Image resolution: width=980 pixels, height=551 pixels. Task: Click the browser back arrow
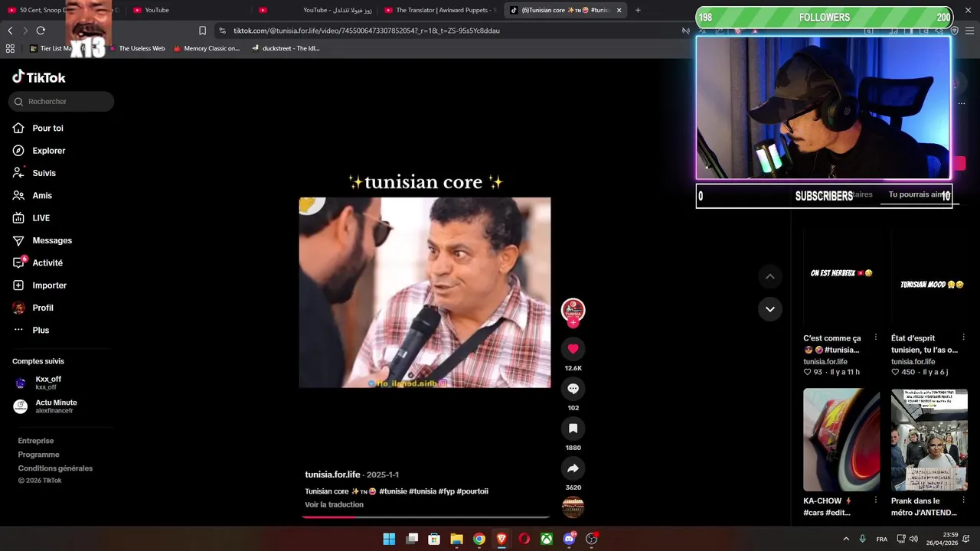10,31
